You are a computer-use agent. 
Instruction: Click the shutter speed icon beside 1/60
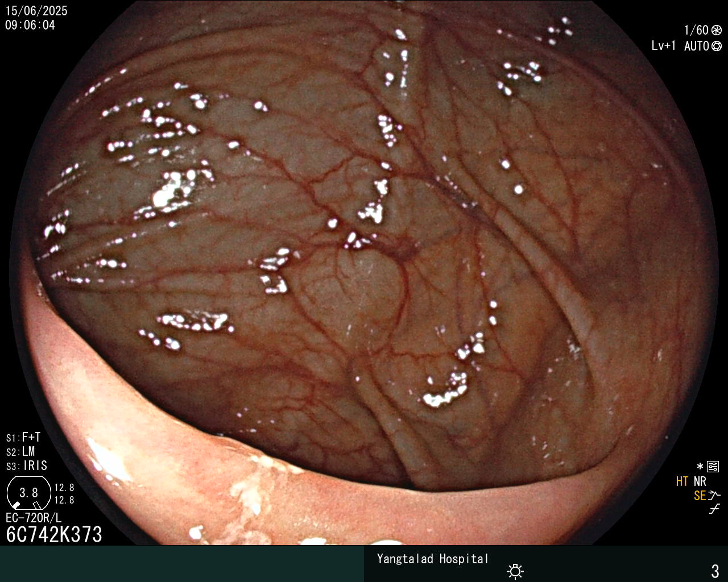[717, 30]
